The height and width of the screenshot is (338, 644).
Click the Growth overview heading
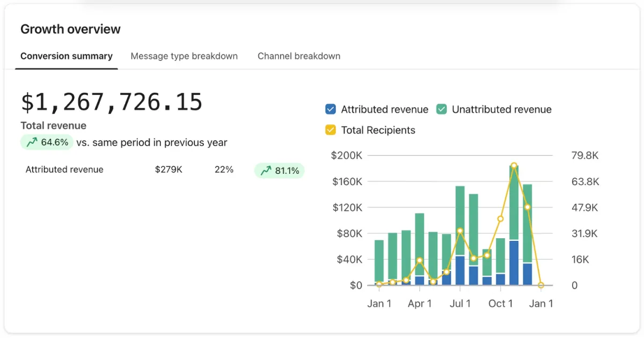(x=70, y=29)
